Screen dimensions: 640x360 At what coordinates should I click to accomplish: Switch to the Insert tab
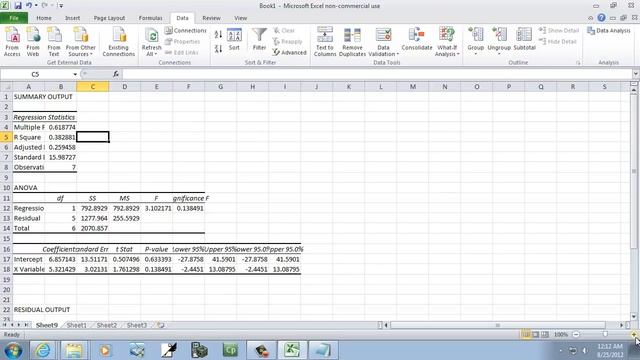tap(72, 18)
